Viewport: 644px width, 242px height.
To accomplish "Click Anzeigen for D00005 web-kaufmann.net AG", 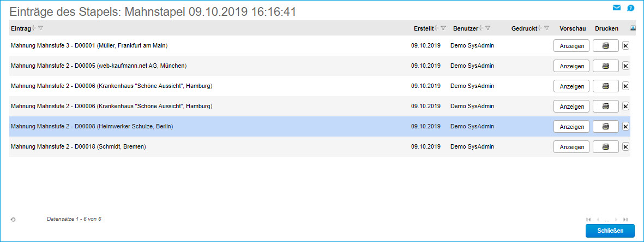I will tap(571, 66).
